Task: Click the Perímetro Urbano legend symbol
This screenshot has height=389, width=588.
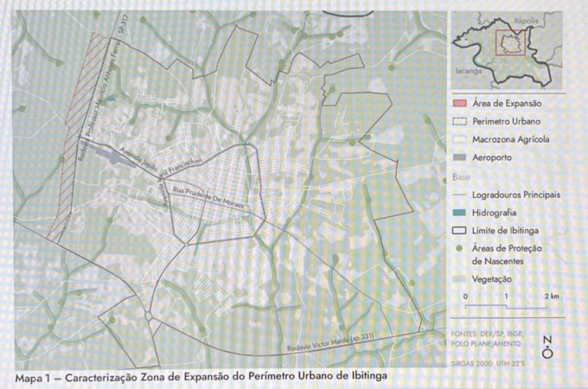Action: coord(459,121)
